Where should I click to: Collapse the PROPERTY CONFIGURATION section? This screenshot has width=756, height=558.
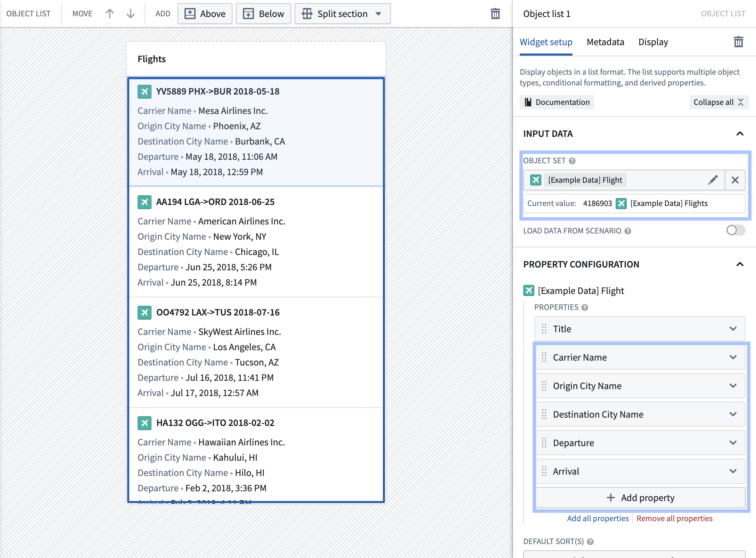740,264
